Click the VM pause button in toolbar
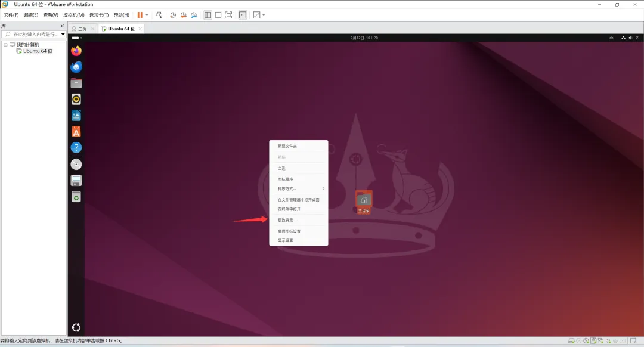644x347 pixels. click(x=140, y=15)
